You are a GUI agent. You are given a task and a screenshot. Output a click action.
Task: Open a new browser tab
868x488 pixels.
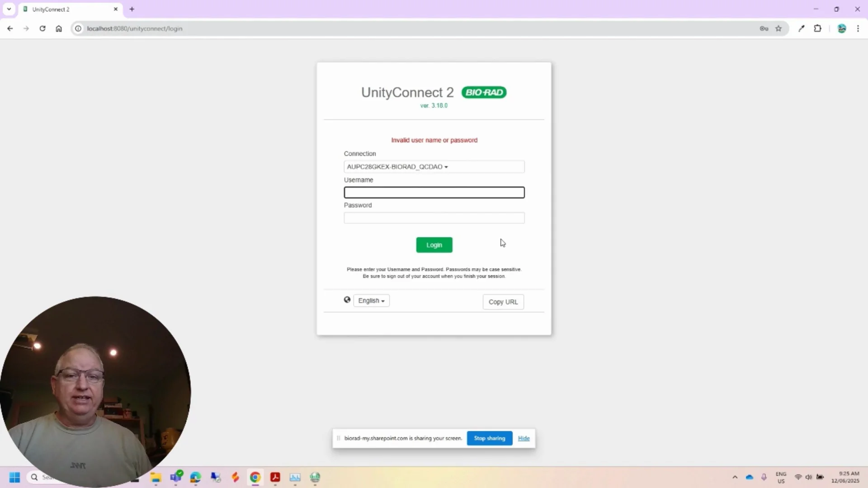point(132,9)
